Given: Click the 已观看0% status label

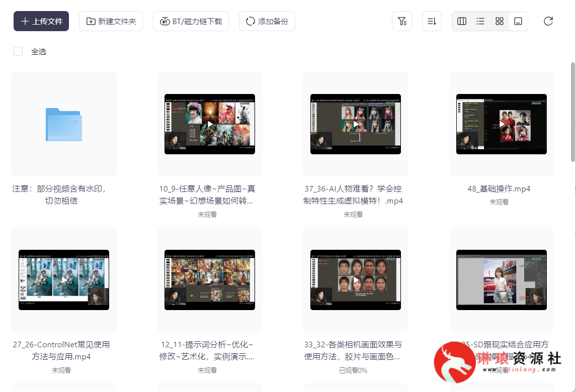Looking at the screenshot, I should point(353,370).
